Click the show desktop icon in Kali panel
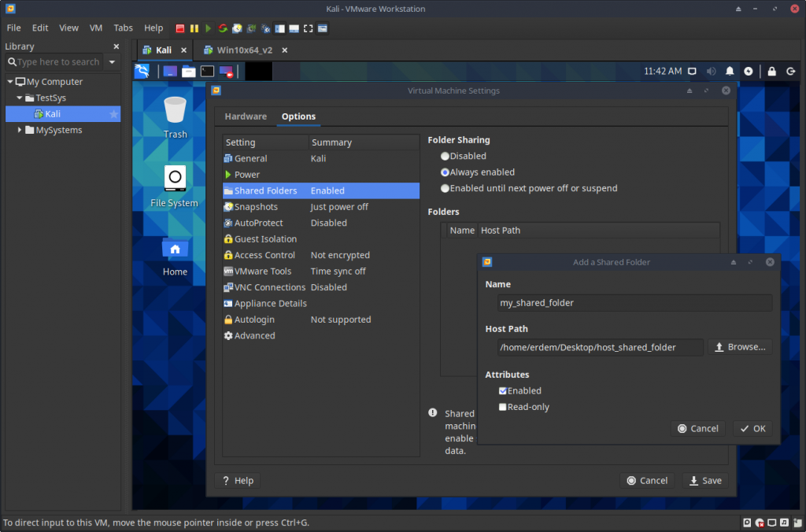 point(170,71)
